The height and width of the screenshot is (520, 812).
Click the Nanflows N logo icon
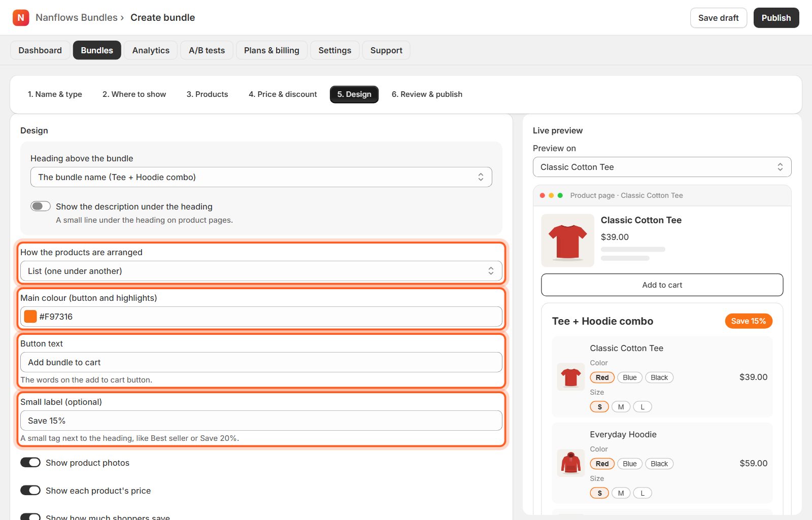(x=21, y=18)
